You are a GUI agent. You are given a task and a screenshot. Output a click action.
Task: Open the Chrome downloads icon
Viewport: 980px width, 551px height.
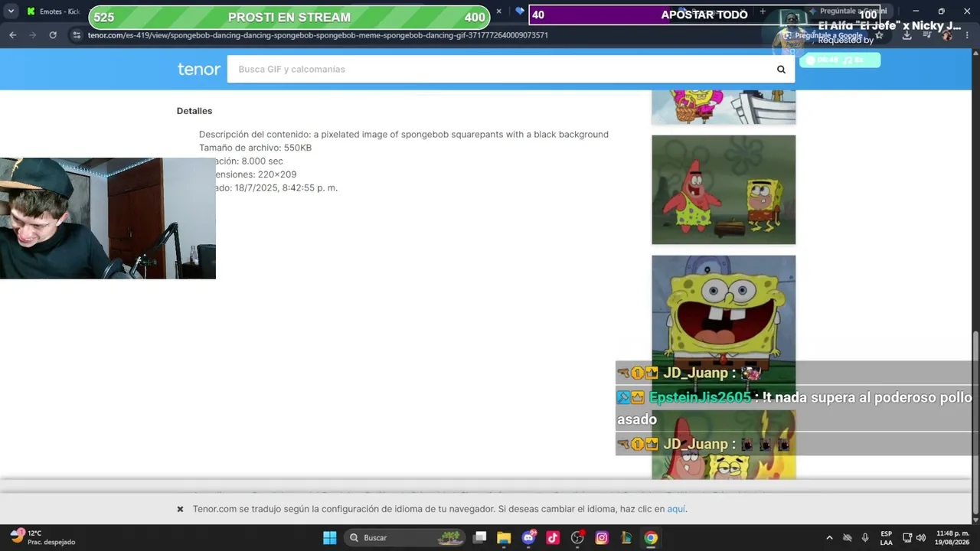pyautogui.click(x=906, y=35)
